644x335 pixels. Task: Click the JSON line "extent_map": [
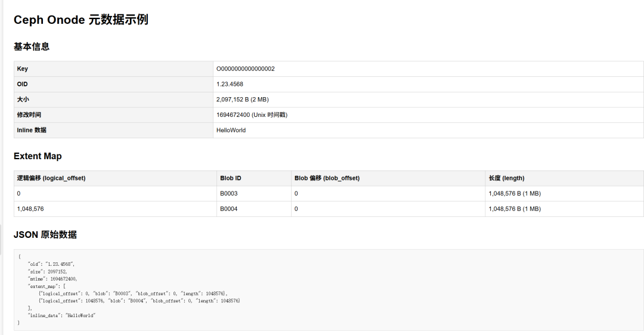(x=47, y=287)
